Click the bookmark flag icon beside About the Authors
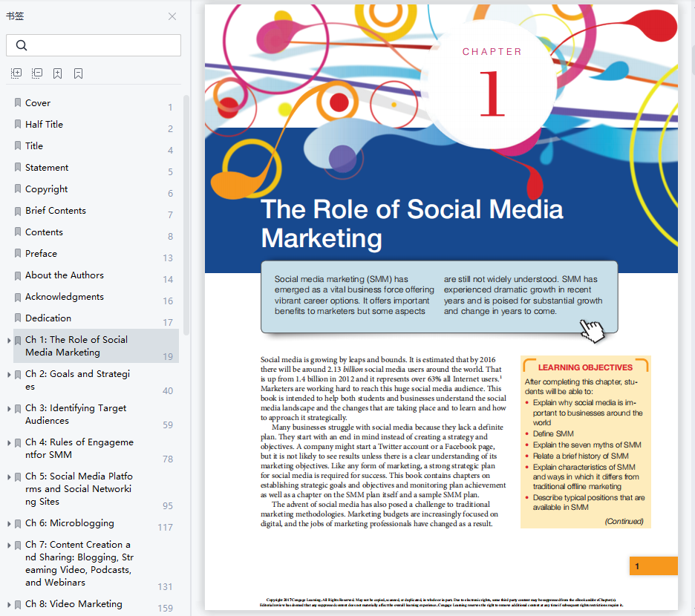The image size is (695, 616). tap(18, 275)
